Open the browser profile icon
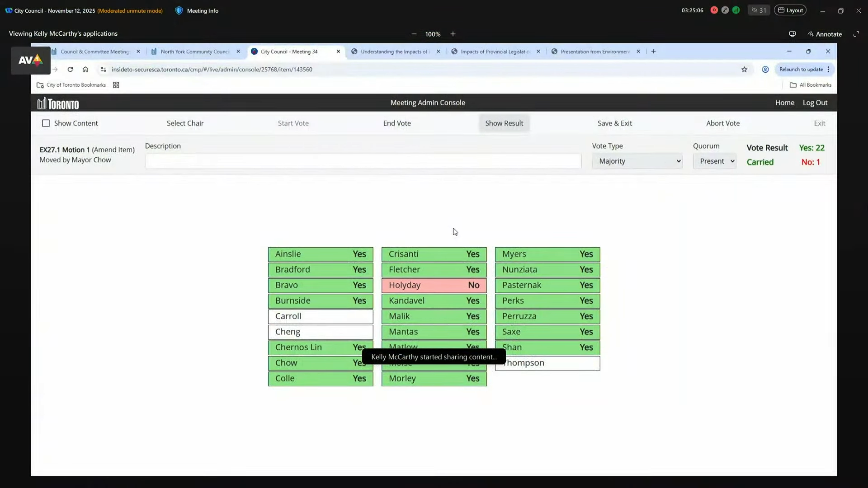 [765, 69]
